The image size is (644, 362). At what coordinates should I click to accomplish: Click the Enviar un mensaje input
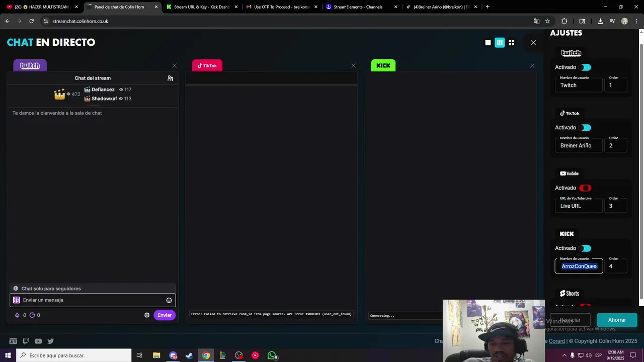93,300
